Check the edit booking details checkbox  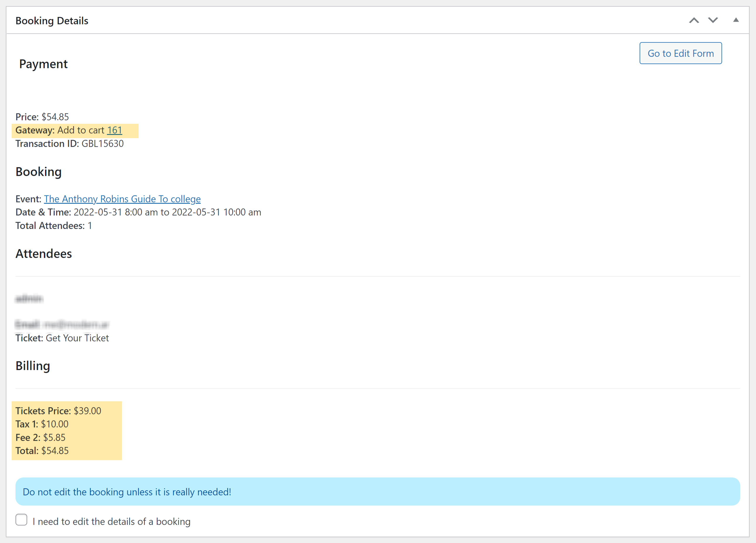click(21, 520)
